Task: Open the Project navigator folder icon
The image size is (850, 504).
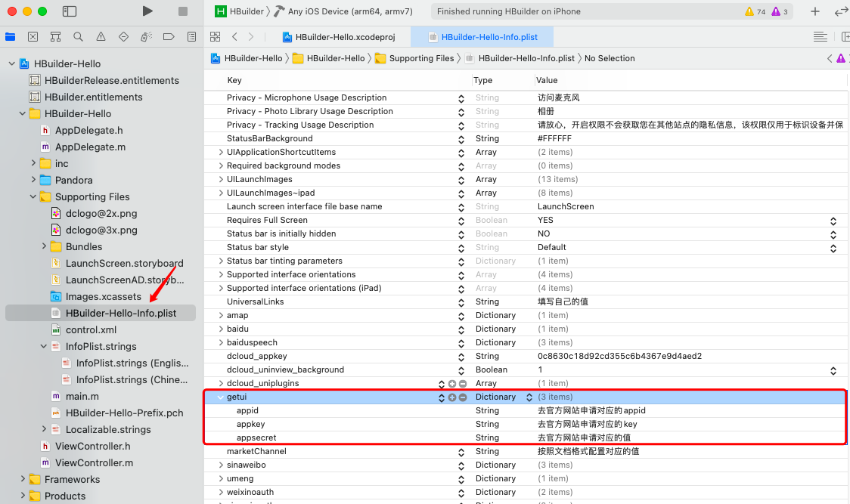Action: [11, 37]
